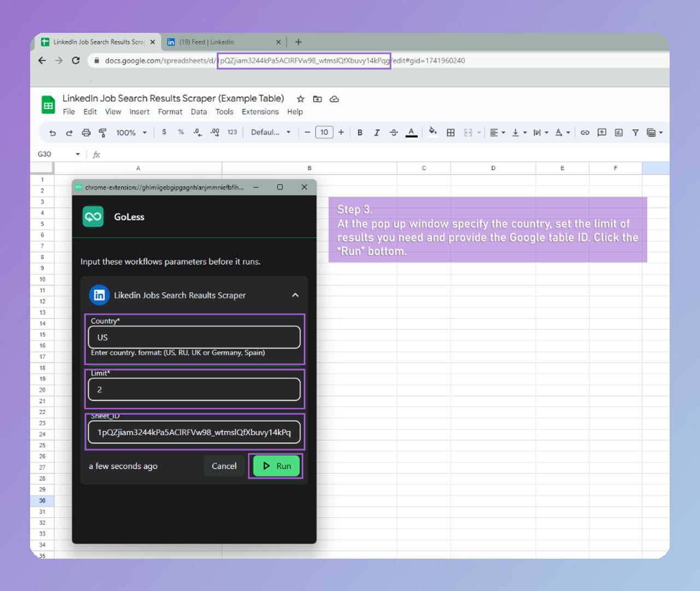Click the Limit input field
Screen dimensions: 700x591
[194, 390]
